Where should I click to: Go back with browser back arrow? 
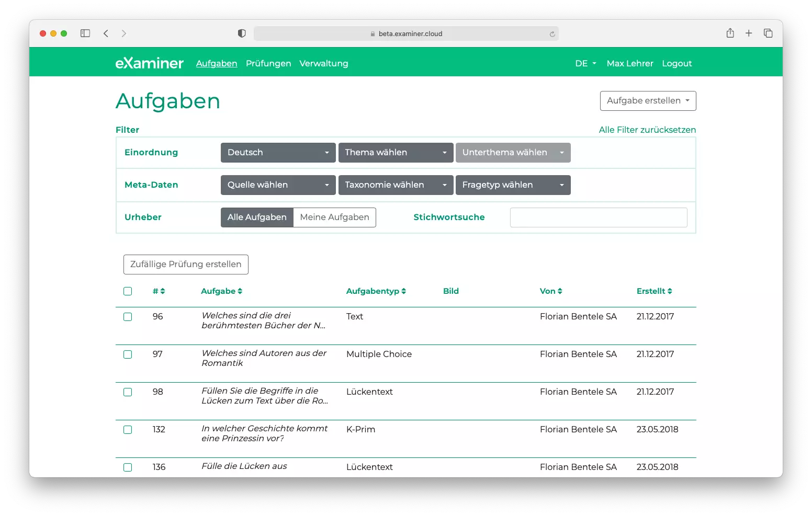tap(106, 33)
